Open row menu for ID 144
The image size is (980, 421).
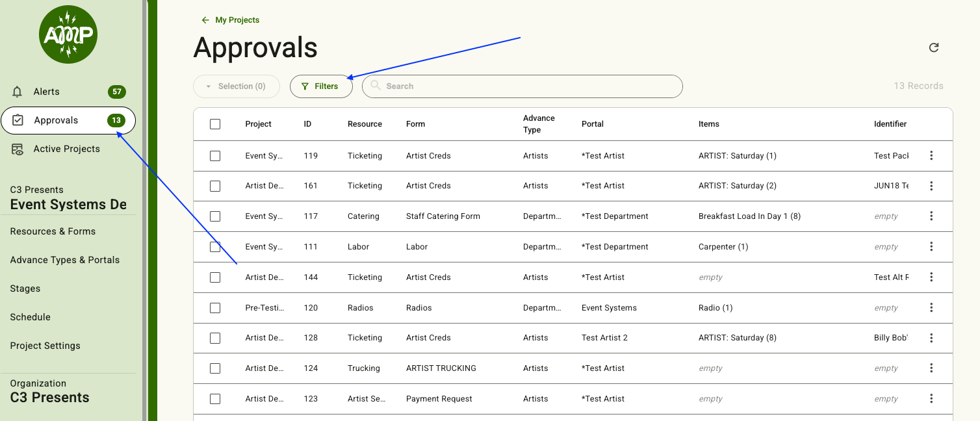[x=931, y=277]
